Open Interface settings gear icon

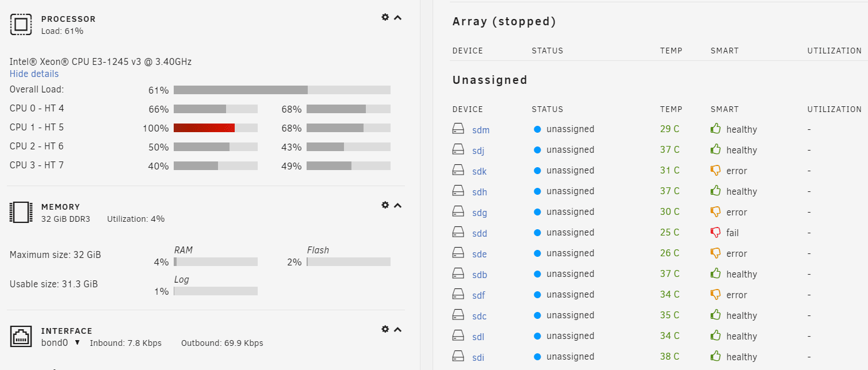tap(385, 329)
